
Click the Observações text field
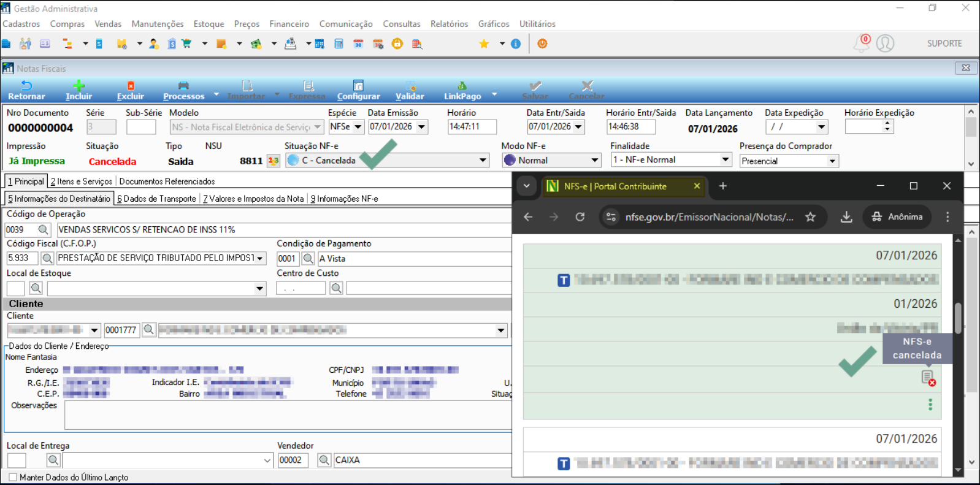(x=287, y=415)
